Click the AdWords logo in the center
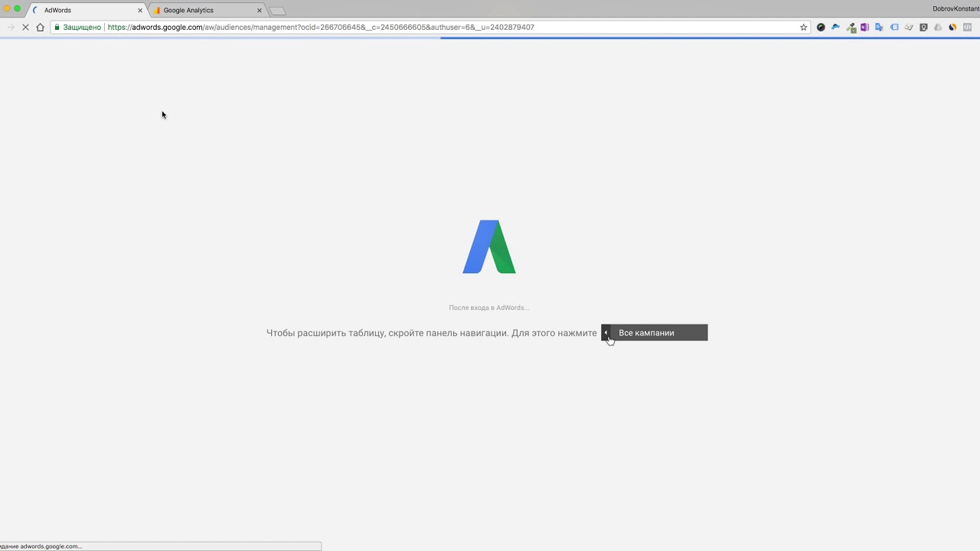The height and width of the screenshot is (551, 980). (489, 246)
